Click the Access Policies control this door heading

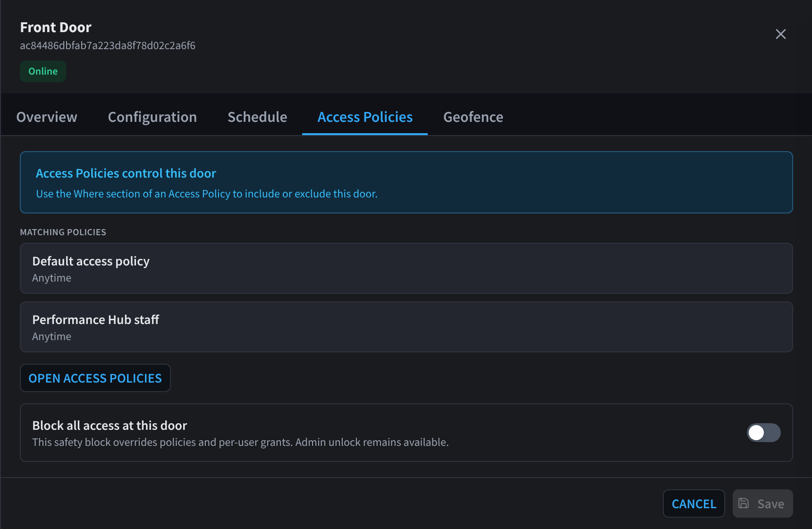(126, 173)
